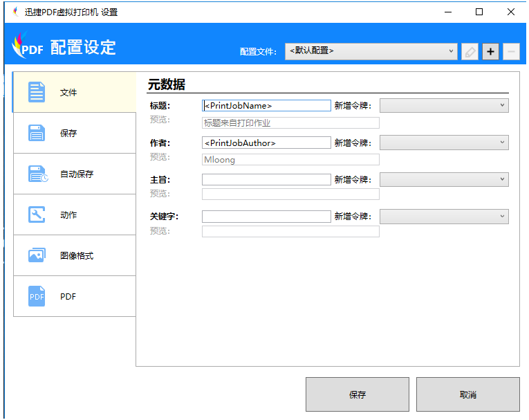Click the save disk icon beside 保存
Viewport: 529px width, 420px height.
click(37, 133)
